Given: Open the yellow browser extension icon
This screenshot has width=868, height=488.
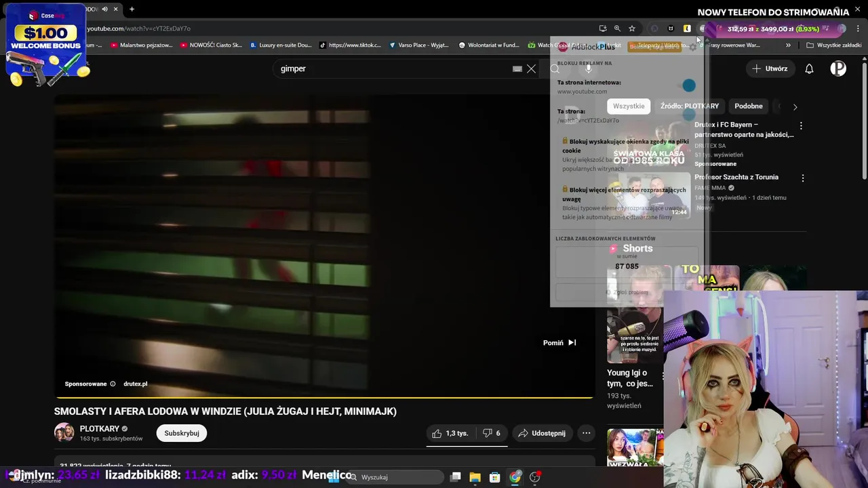Looking at the screenshot, I should pyautogui.click(x=687, y=28).
